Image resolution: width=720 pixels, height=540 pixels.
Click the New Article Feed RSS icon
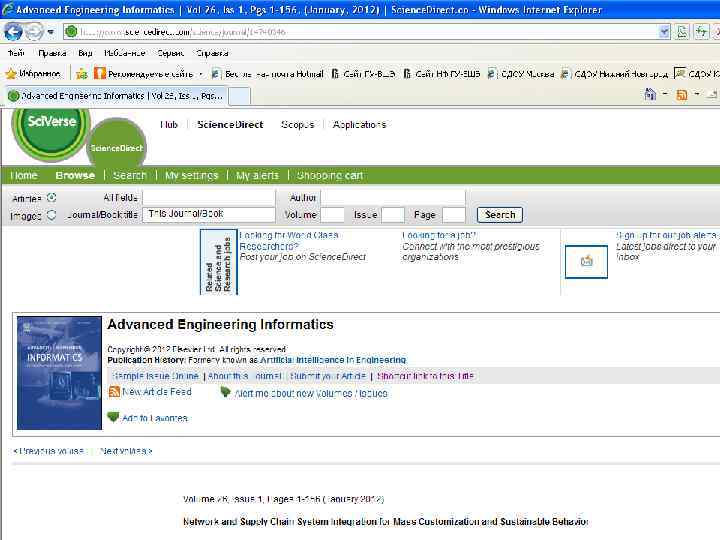click(x=114, y=392)
